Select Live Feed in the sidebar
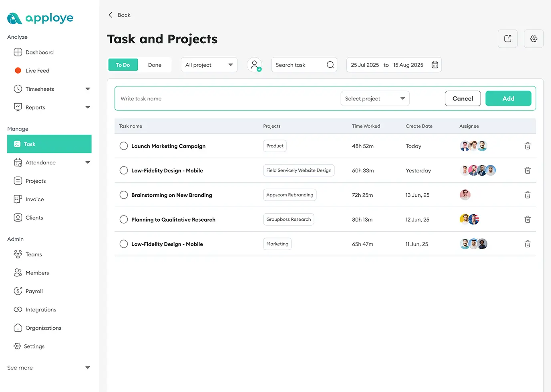551x392 pixels. [36, 70]
